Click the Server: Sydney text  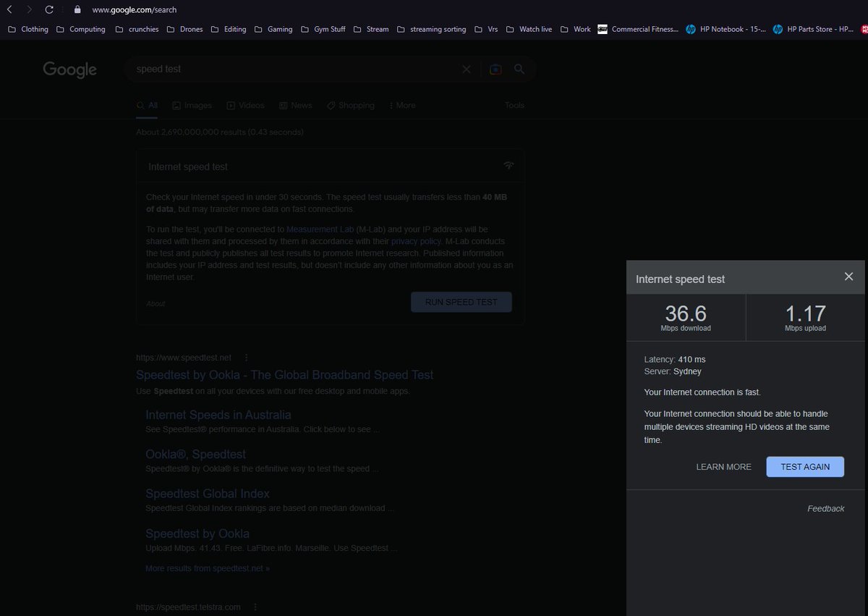pyautogui.click(x=673, y=371)
